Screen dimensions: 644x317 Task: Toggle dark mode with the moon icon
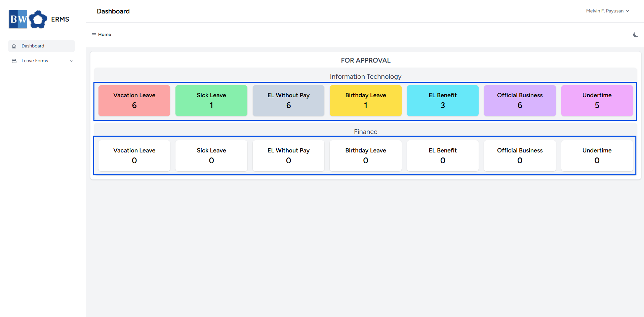click(636, 35)
